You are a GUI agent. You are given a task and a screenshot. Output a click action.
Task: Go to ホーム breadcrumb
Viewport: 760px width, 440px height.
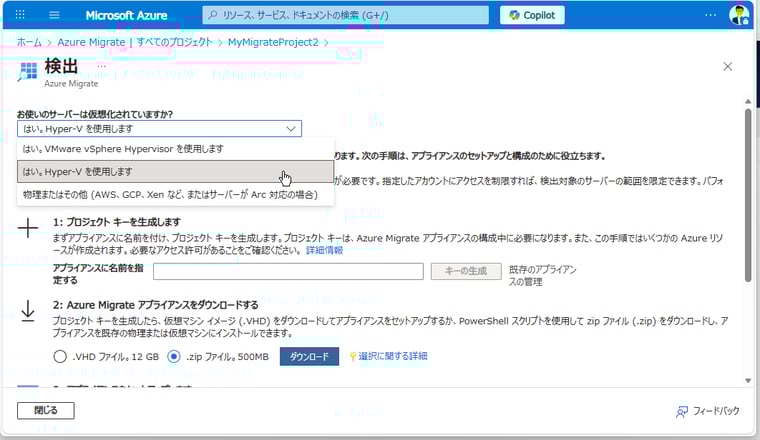29,42
